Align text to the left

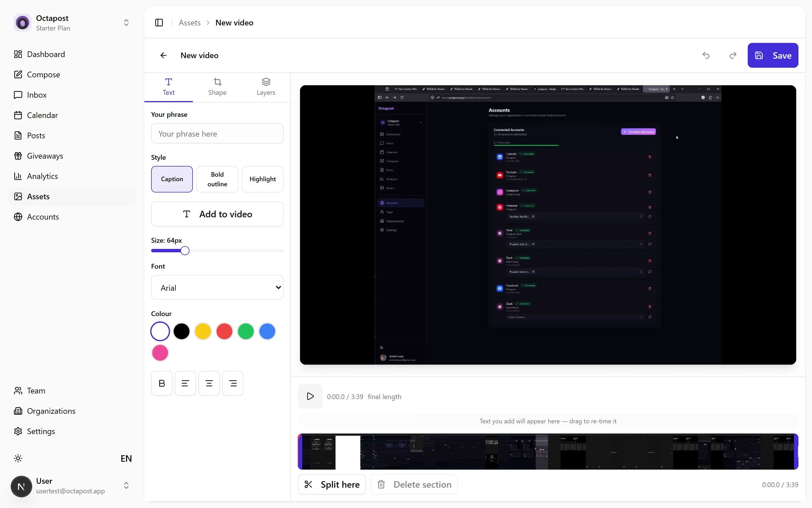185,383
